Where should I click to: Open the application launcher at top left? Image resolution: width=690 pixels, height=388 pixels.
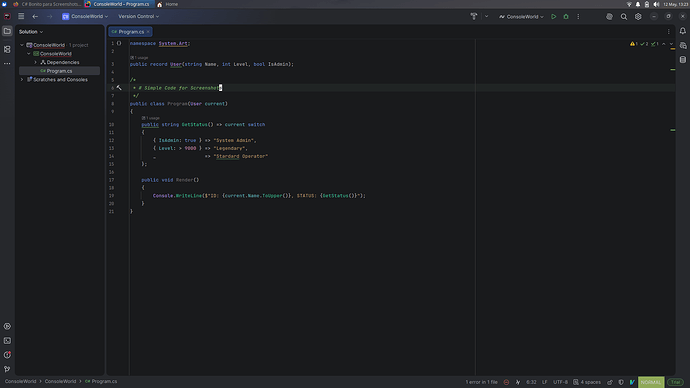tap(4, 4)
